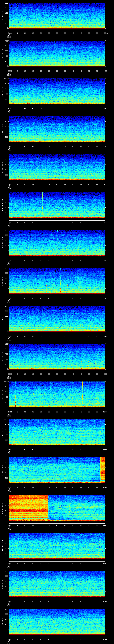Click the 12:00 end time label

click(x=105, y=487)
